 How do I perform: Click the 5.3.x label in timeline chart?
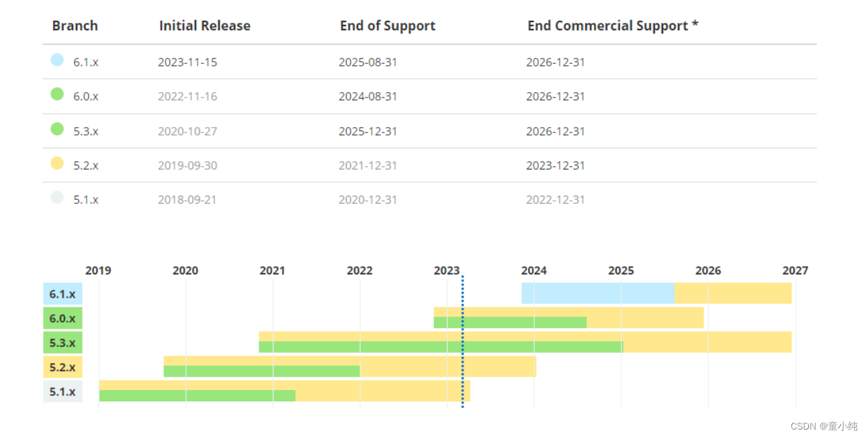tap(62, 342)
